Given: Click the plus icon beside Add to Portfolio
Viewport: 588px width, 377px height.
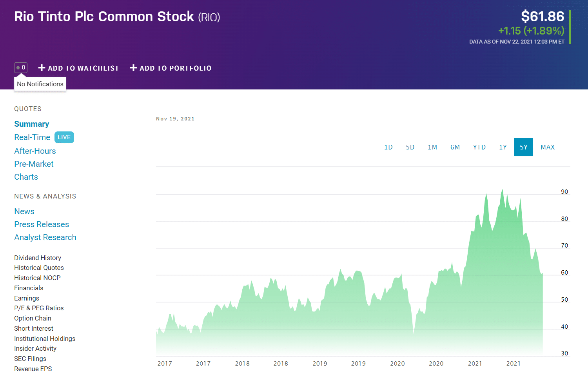Looking at the screenshot, I should click(133, 68).
